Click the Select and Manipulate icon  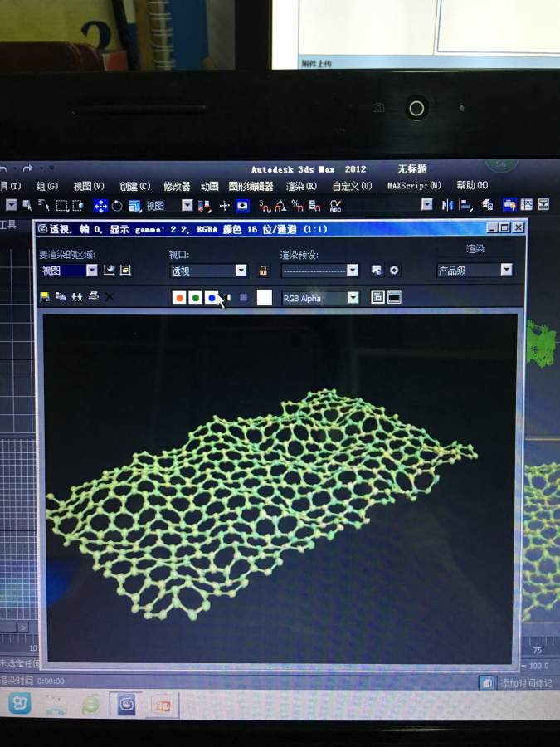coord(224,206)
